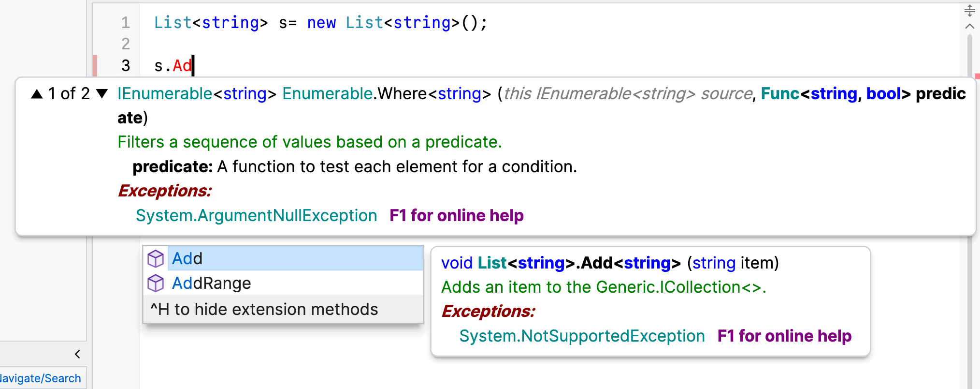
Task: Click the System.ArgumentNullException link
Action: click(256, 215)
